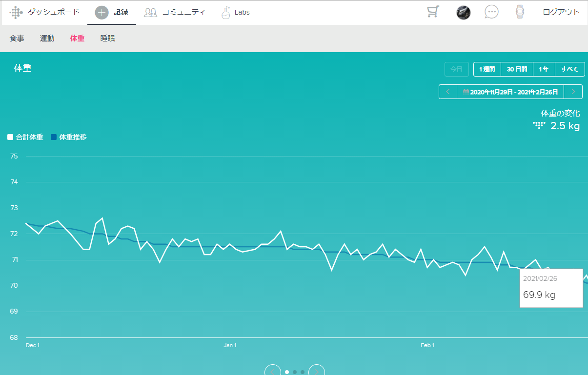This screenshot has width=588, height=375.
Task: Toggle the 体重推移 legend series
Action: [x=69, y=138]
